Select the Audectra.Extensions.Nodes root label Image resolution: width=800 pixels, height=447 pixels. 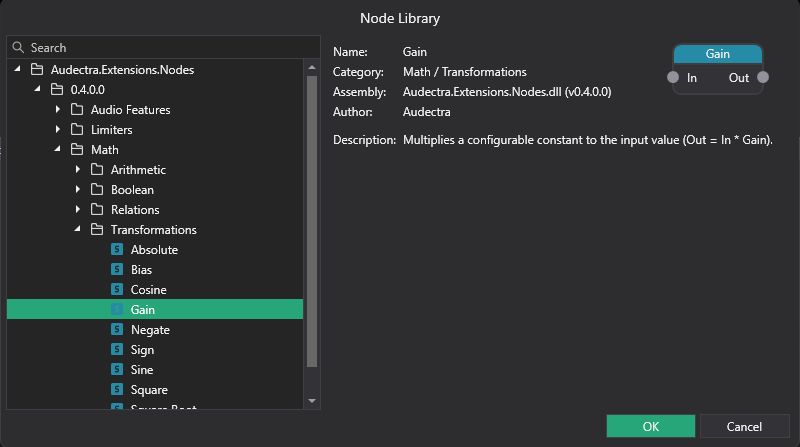click(122, 69)
